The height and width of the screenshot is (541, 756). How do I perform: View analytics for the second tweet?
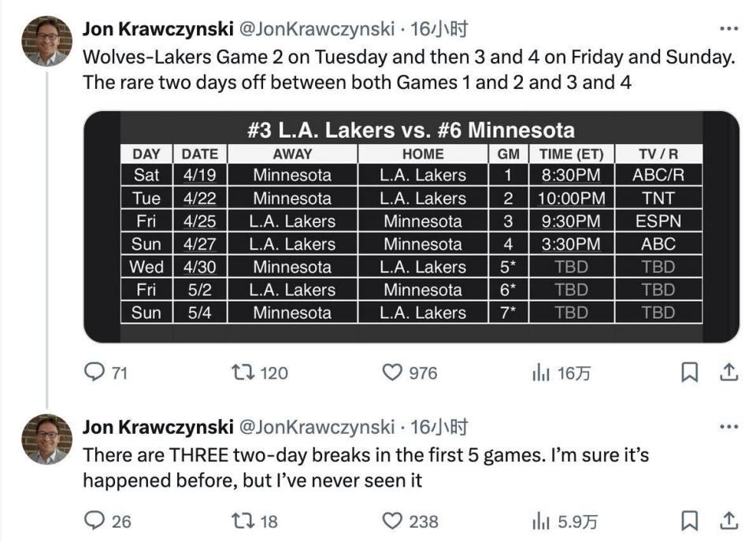(540, 521)
